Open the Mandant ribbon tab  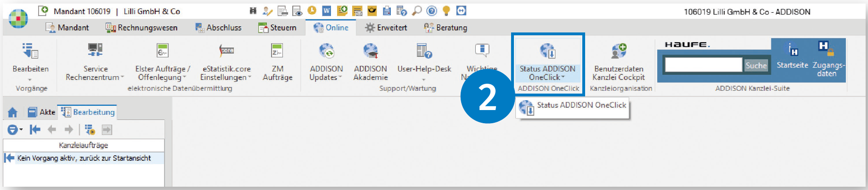click(x=67, y=28)
